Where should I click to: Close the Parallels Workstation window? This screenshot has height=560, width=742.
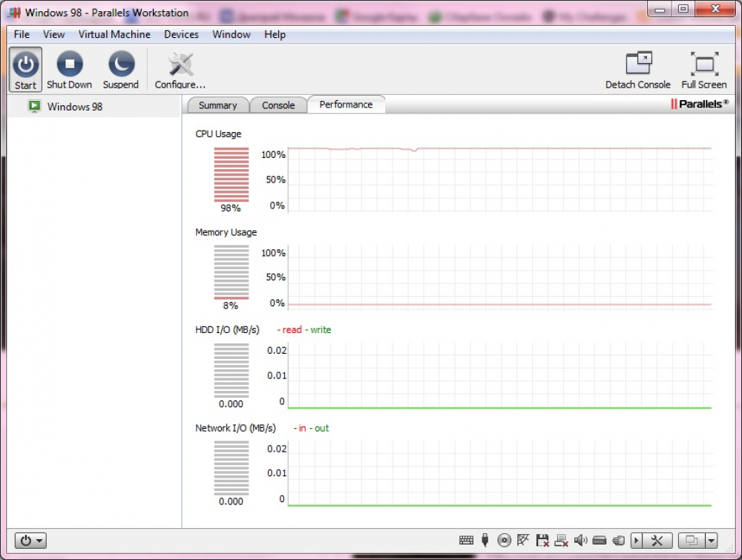coord(715,8)
